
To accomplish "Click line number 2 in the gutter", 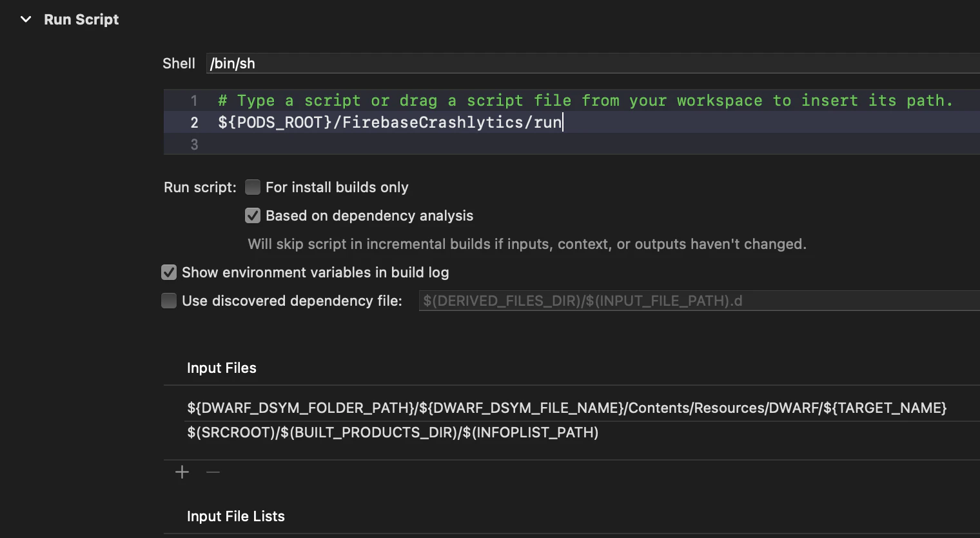I will pyautogui.click(x=194, y=123).
